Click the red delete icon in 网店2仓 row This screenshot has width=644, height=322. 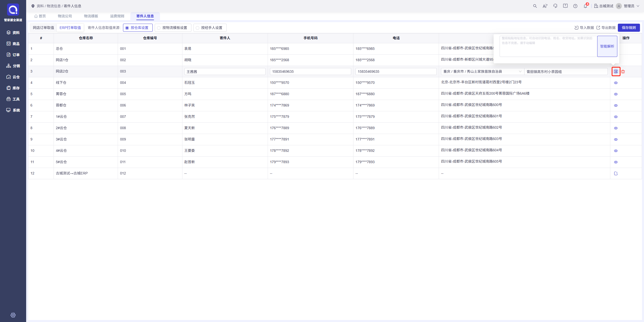coord(623,71)
